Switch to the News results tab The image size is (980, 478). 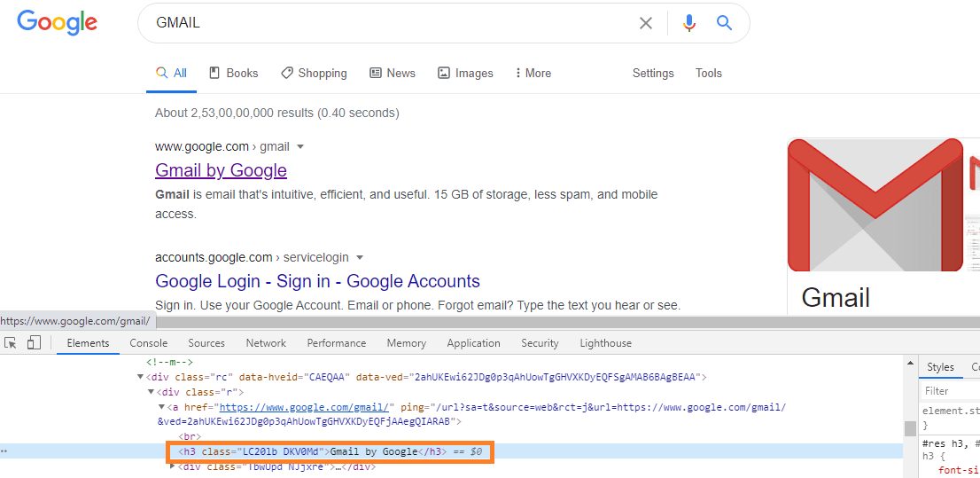(x=393, y=74)
